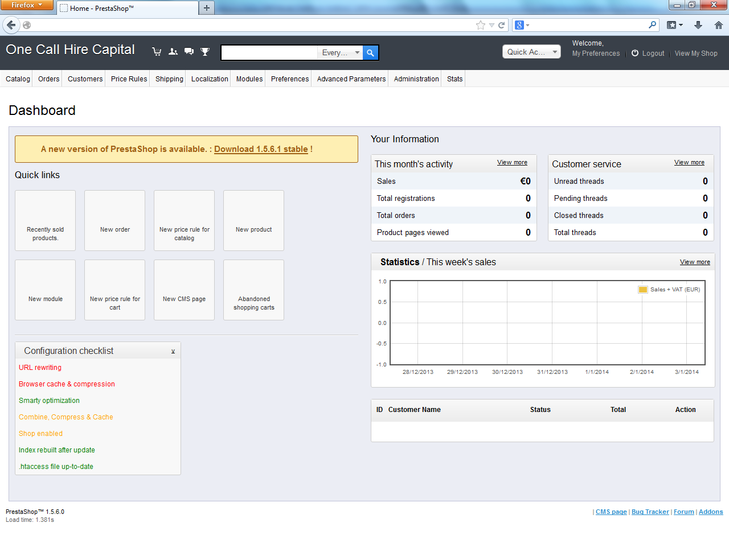Click the shopping cart icon in header
The image size is (729, 560).
point(157,52)
